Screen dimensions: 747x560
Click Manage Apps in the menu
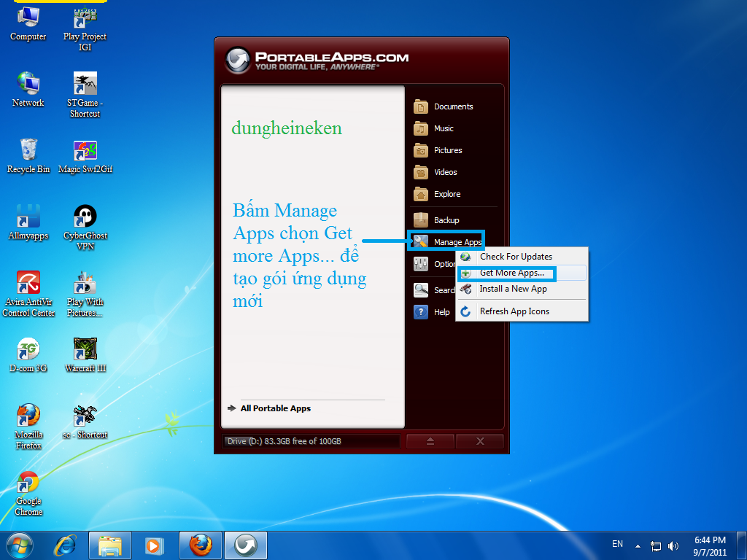[x=447, y=242]
